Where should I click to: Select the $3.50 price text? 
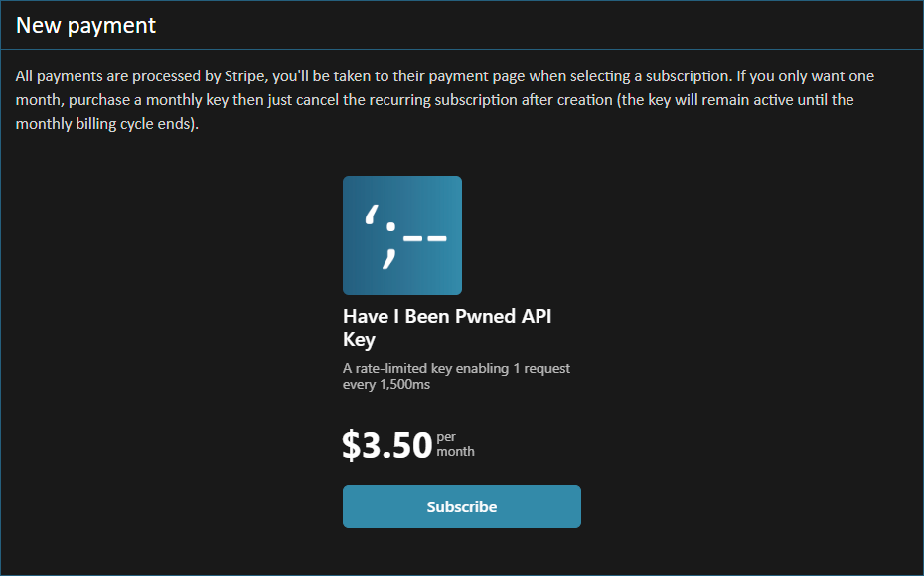(385, 444)
